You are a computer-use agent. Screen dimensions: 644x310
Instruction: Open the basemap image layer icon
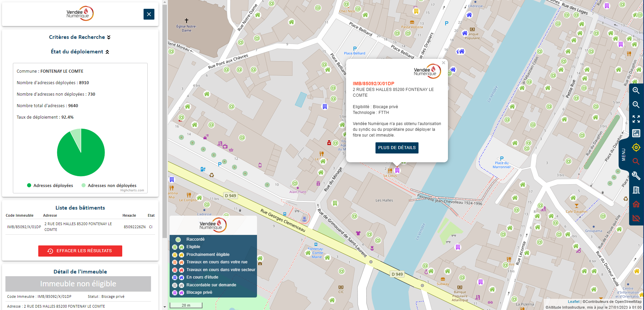point(636,133)
